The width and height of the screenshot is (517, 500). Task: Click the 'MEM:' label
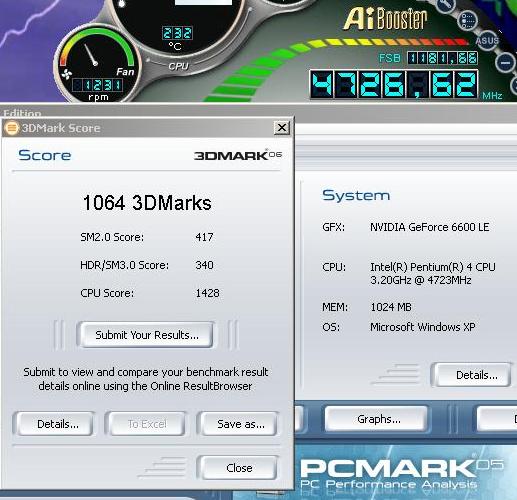[335, 307]
